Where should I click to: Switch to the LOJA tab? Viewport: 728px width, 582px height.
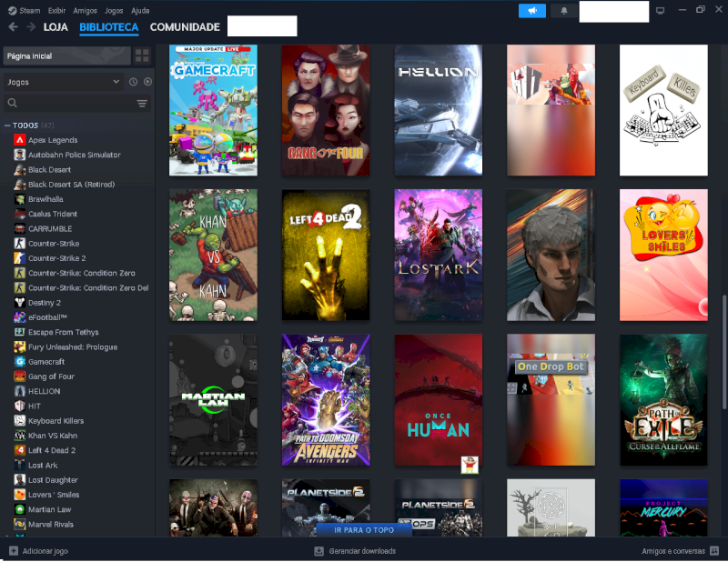pyautogui.click(x=56, y=27)
